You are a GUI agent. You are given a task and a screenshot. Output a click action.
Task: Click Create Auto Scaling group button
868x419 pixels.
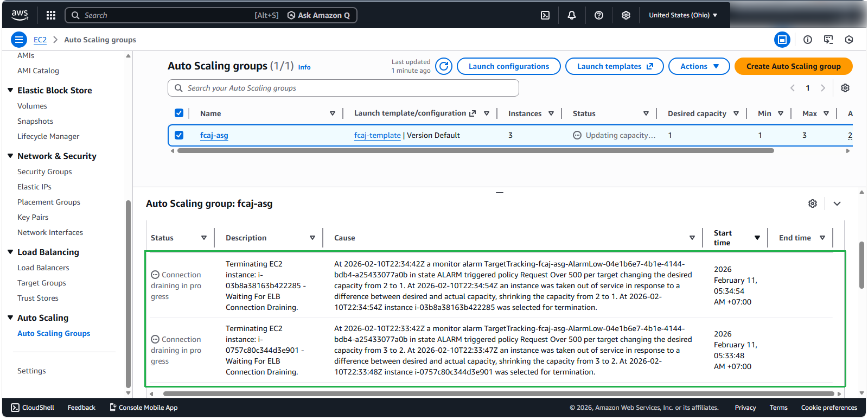pyautogui.click(x=794, y=66)
